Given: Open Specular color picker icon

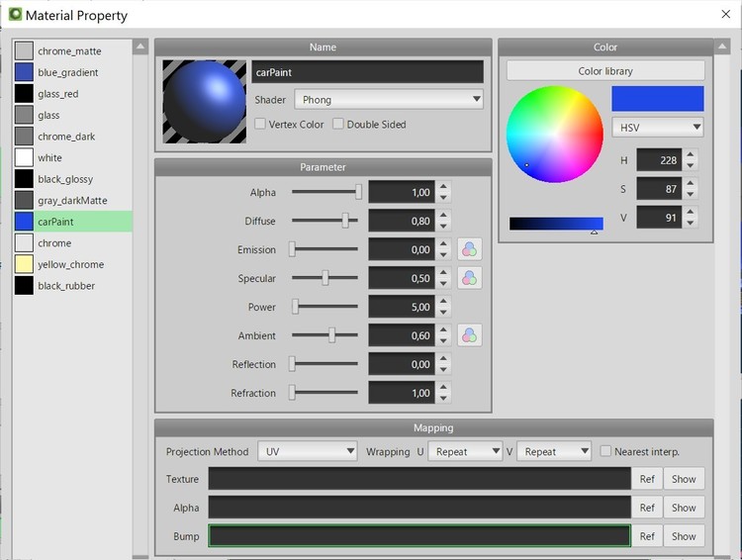Looking at the screenshot, I should (x=469, y=278).
